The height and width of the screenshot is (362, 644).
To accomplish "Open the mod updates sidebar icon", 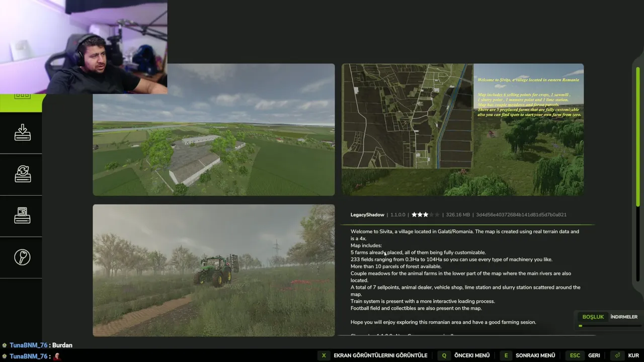I will pyautogui.click(x=22, y=174).
